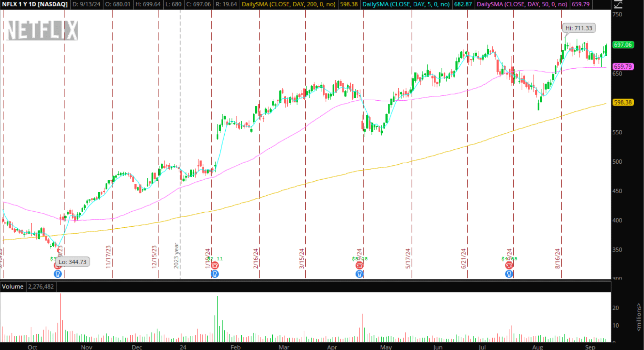Select the DailySMA 50-day study label

coord(522,4)
